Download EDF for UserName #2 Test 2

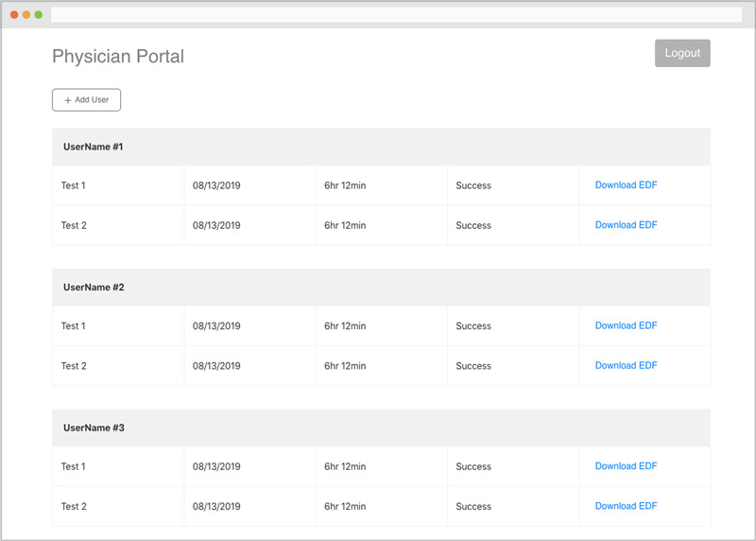point(626,365)
